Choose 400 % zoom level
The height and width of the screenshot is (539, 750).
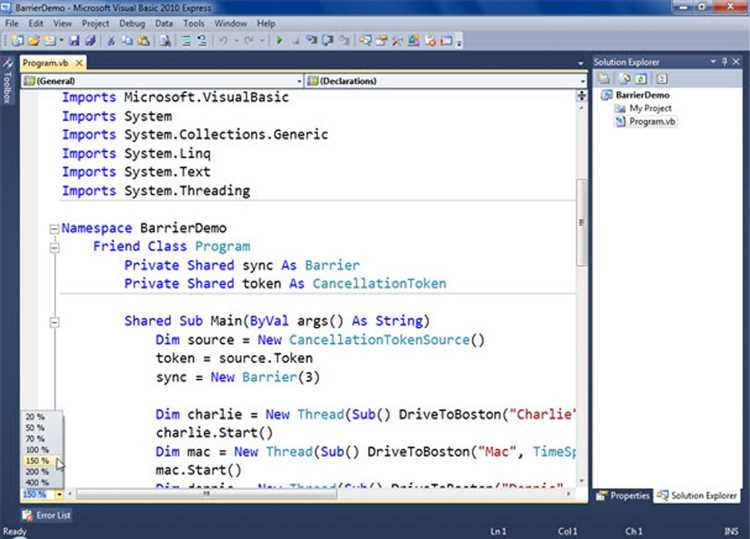point(37,483)
